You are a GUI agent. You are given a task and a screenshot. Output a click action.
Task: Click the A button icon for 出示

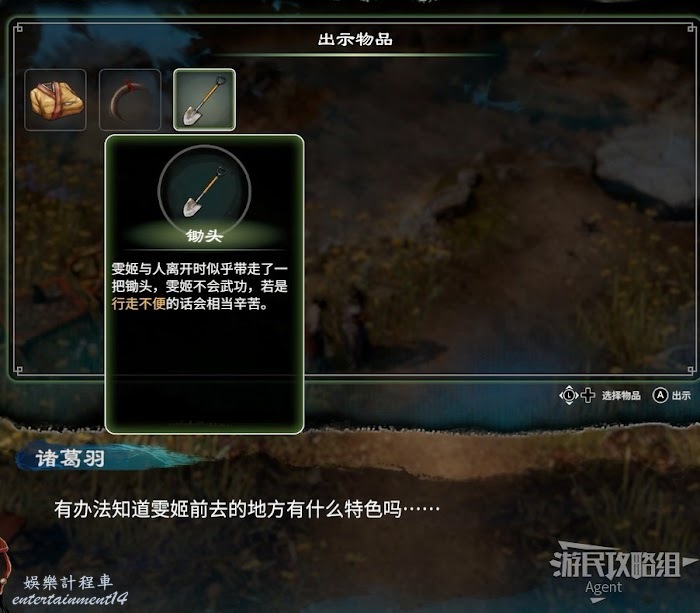[660, 395]
